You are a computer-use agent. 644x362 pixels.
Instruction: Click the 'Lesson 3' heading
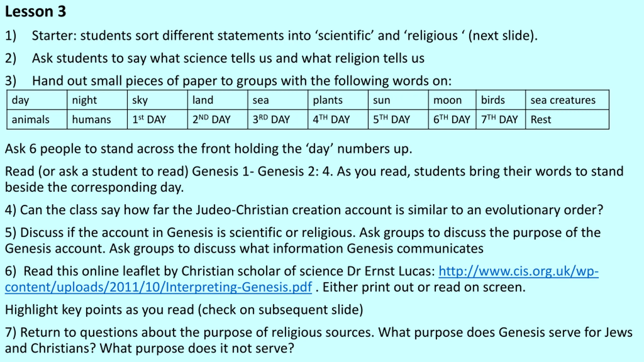point(35,12)
